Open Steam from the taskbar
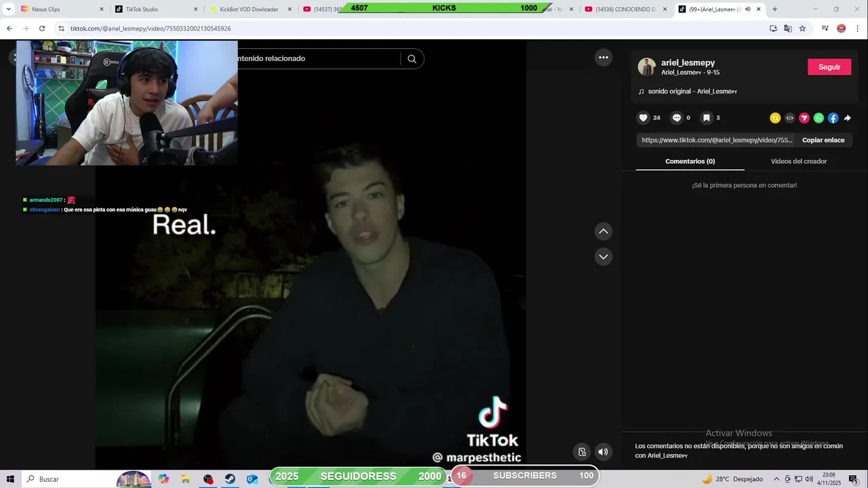This screenshot has height=488, width=868. coord(231,479)
